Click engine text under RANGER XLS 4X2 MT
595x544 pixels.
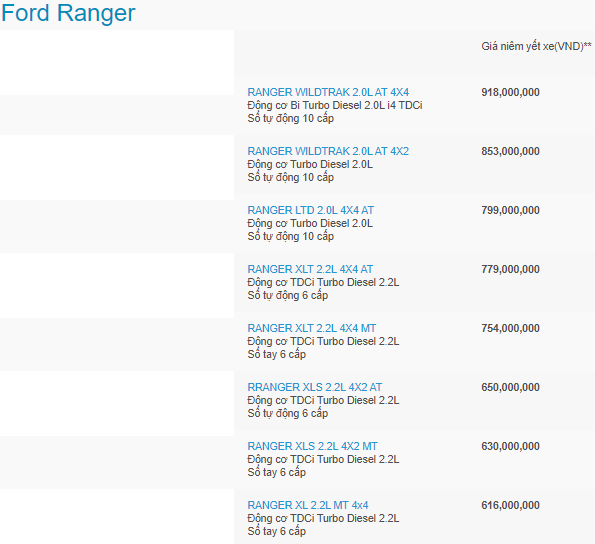pos(323,459)
